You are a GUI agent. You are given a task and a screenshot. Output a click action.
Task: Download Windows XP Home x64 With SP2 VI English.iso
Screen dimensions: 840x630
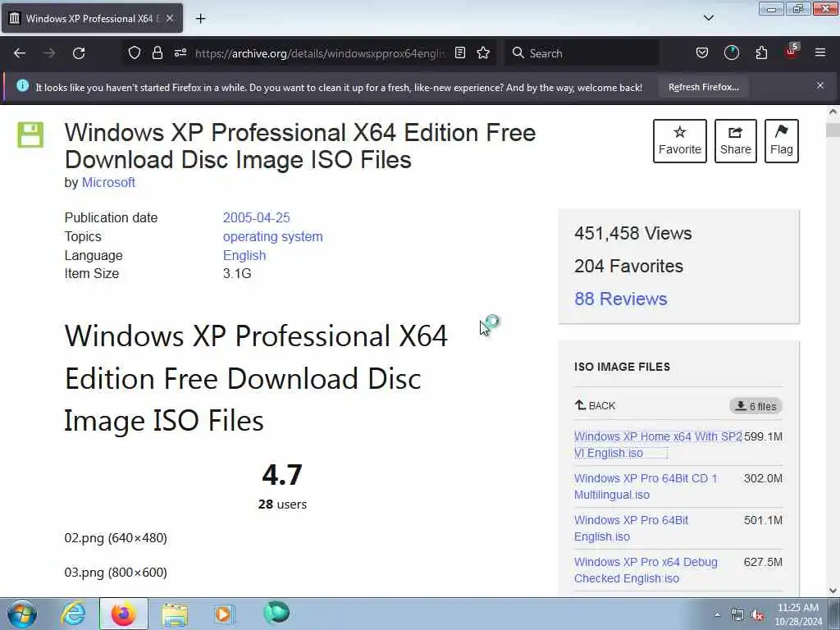(658, 445)
